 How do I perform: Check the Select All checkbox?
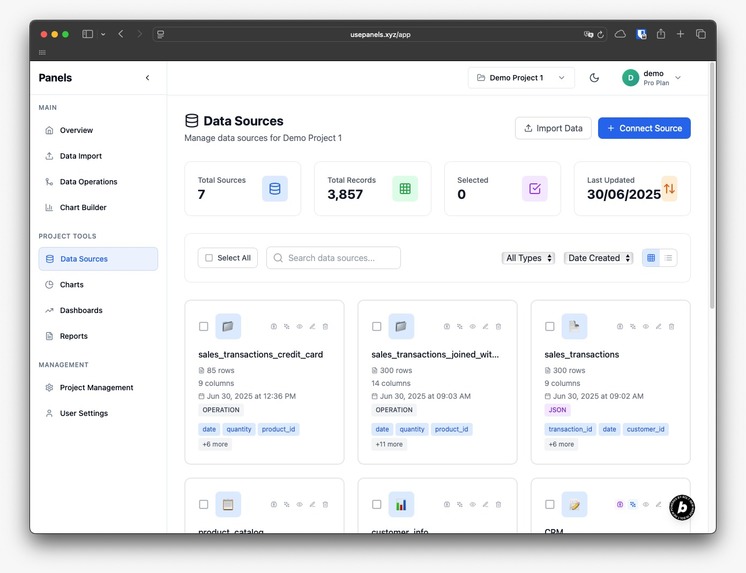209,258
